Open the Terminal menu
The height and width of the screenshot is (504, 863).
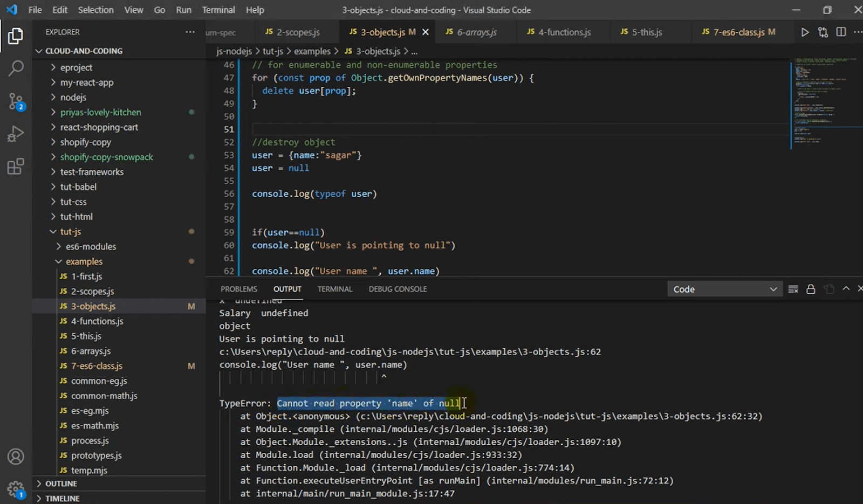point(218,10)
